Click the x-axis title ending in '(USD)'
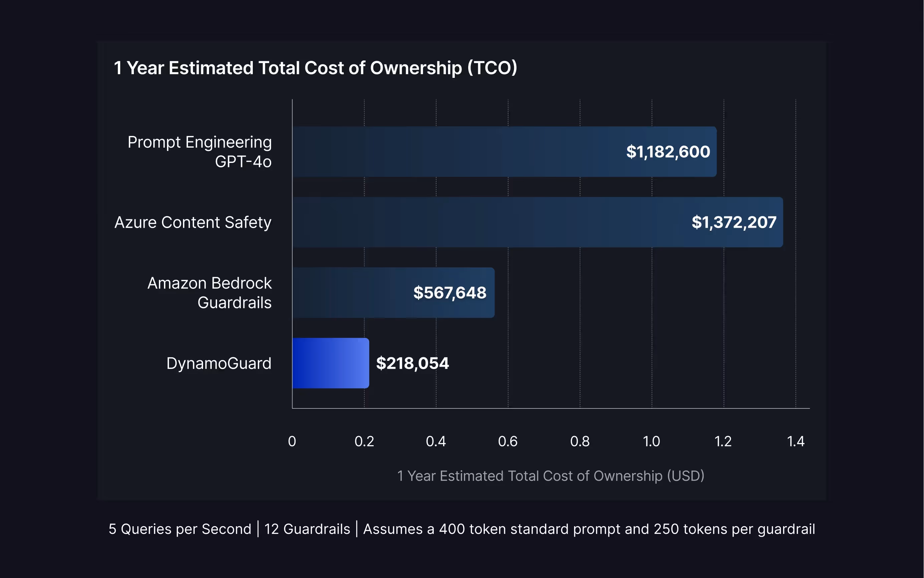 click(551, 476)
